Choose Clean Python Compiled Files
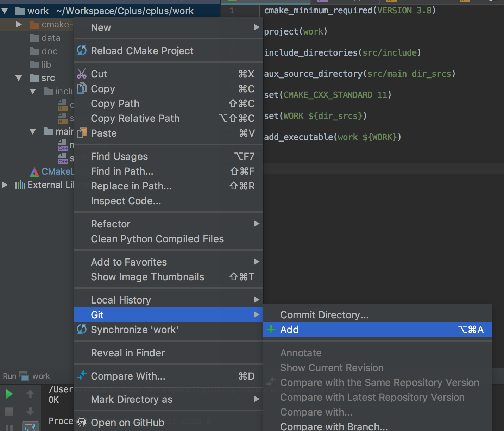This screenshot has width=504, height=431. (169, 239)
